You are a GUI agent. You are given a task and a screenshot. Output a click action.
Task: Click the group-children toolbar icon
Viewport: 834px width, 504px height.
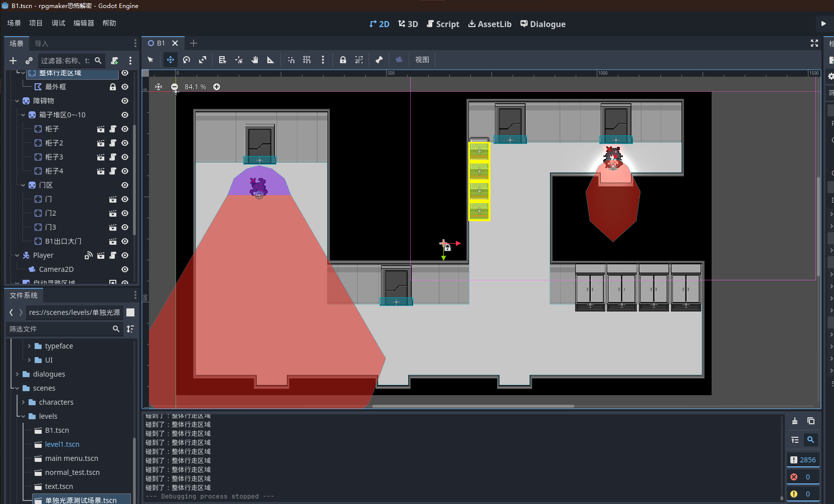pyautogui.click(x=359, y=60)
